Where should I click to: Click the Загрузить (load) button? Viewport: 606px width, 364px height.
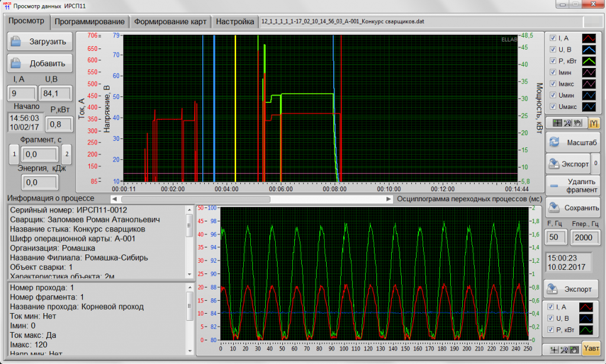click(40, 42)
